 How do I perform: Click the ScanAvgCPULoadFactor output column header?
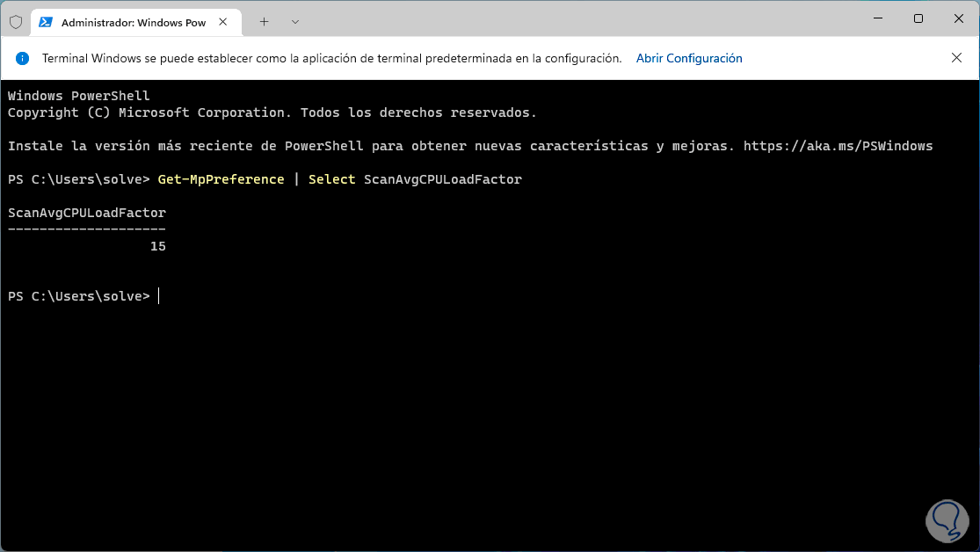86,213
